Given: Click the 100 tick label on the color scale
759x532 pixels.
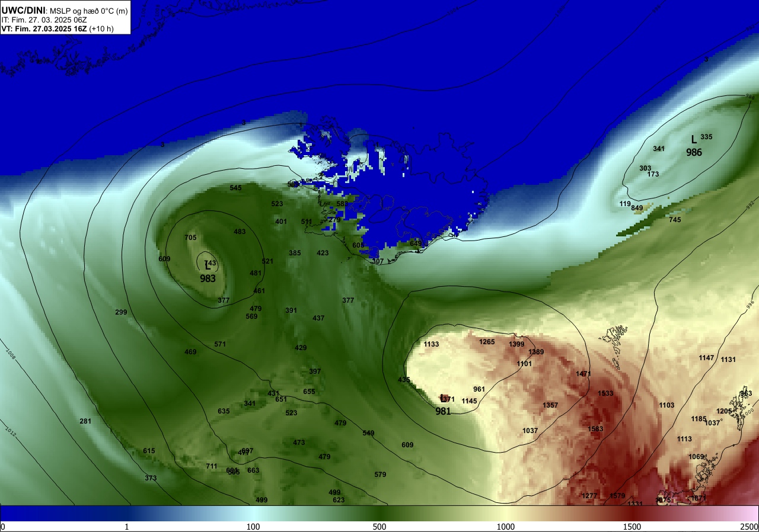Looking at the screenshot, I should 253,527.
